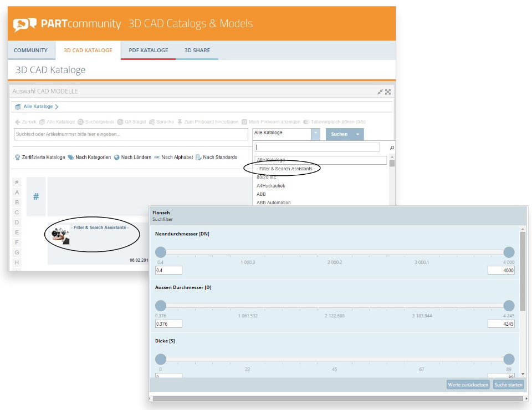Switch to the PDF KATALOGE tab

coord(149,50)
